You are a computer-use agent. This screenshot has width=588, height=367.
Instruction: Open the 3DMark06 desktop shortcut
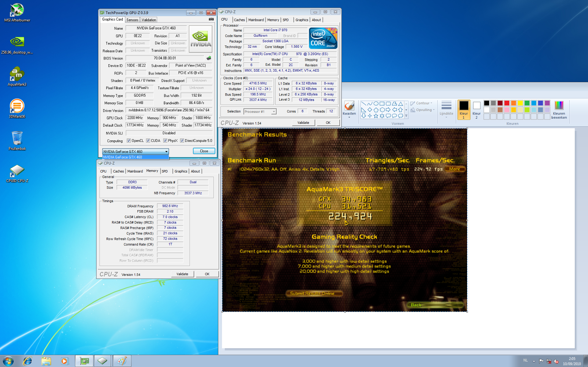pos(17,108)
